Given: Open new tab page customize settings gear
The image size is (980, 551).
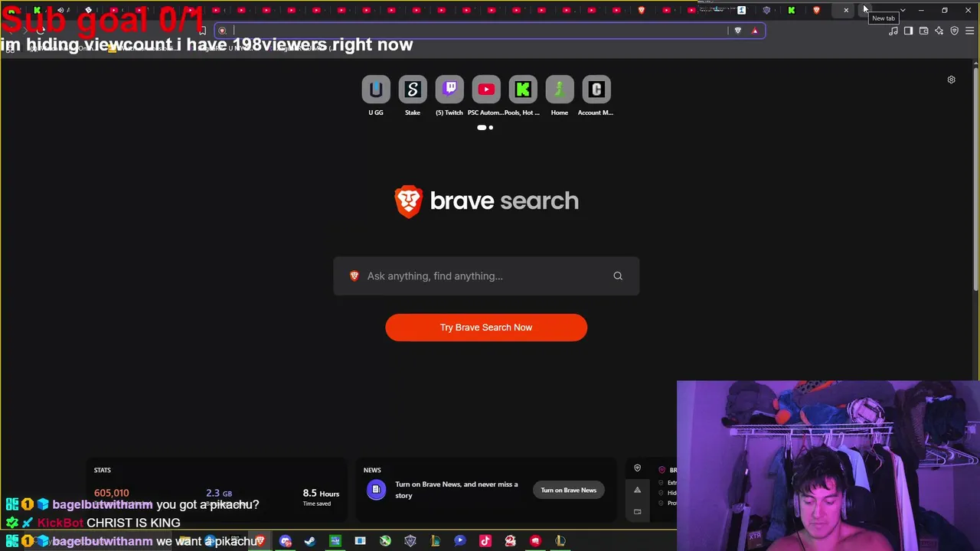Looking at the screenshot, I should [951, 80].
